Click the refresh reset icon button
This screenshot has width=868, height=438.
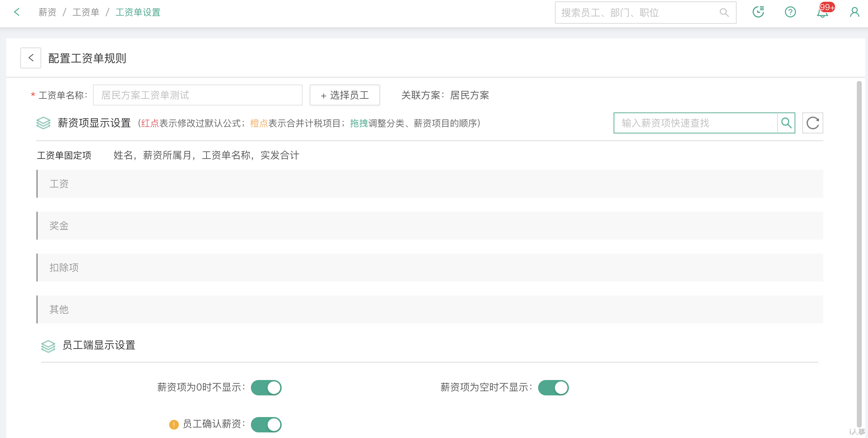812,123
